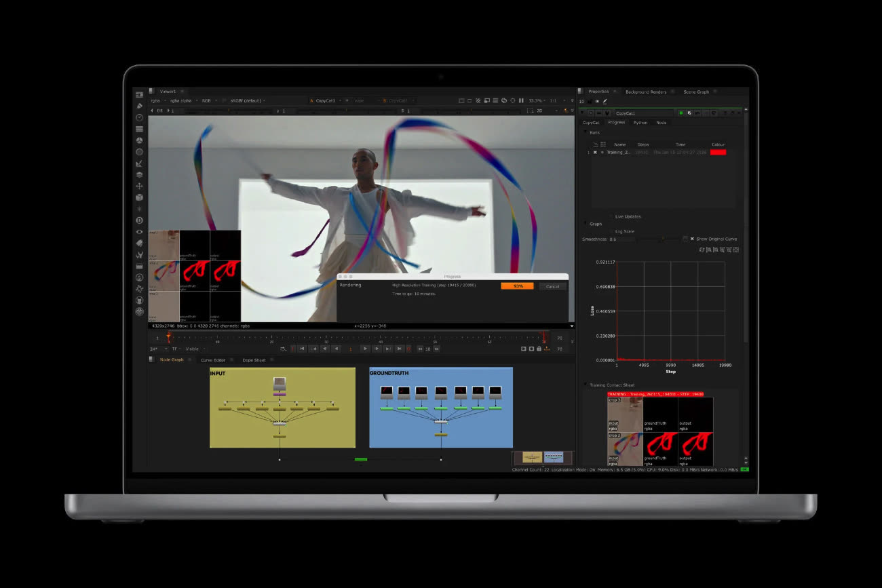Pause the viewer with the pause icon

click(521, 100)
